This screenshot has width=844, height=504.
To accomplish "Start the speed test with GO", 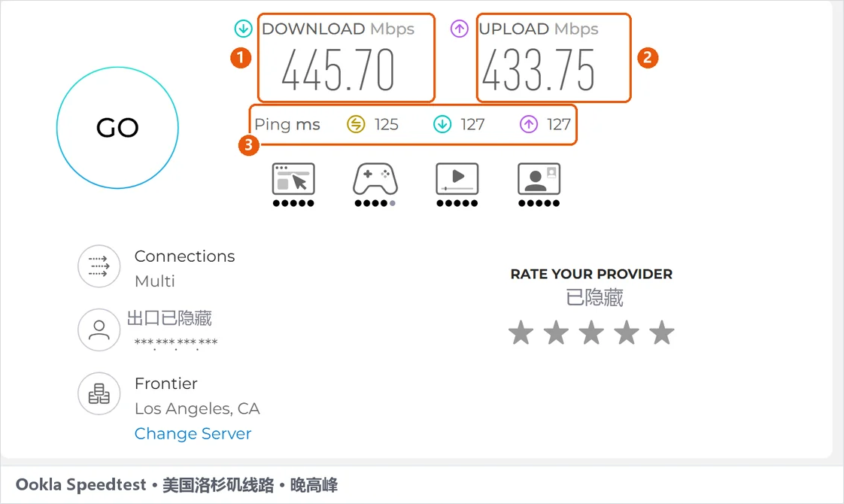I will coord(117,128).
